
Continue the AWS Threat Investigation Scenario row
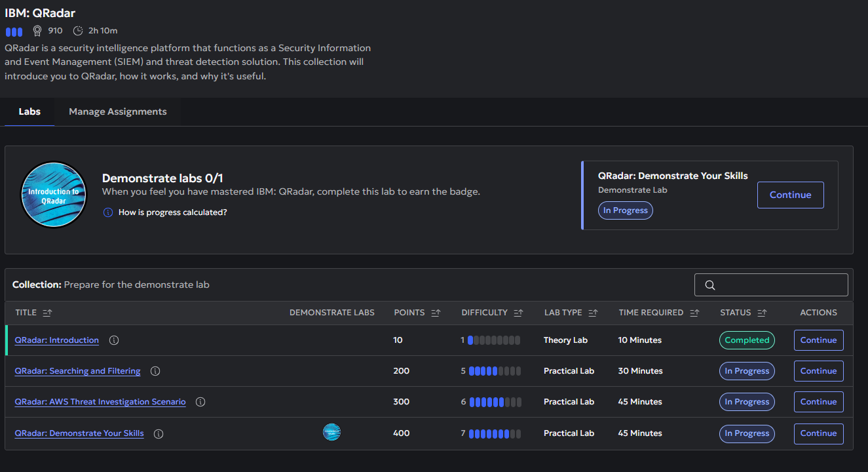(818, 402)
